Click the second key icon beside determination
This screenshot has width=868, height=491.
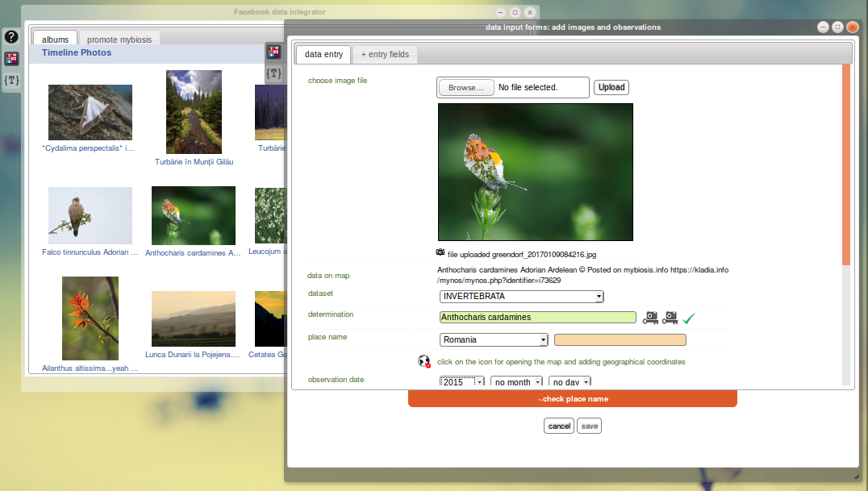670,318
